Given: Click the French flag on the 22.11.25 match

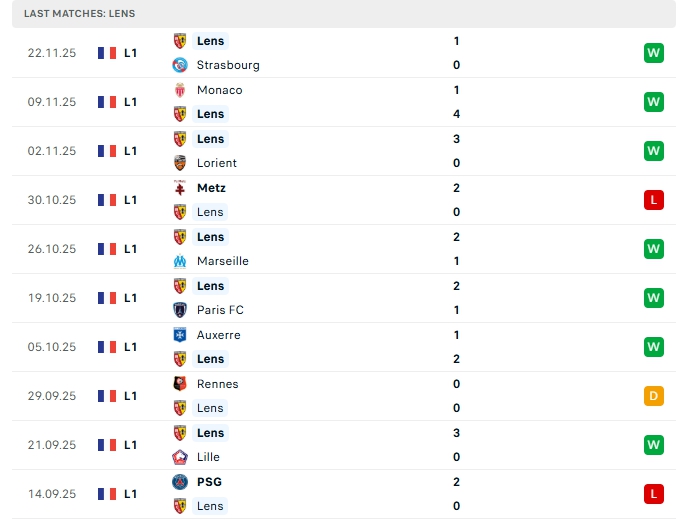Looking at the screenshot, I should (107, 53).
